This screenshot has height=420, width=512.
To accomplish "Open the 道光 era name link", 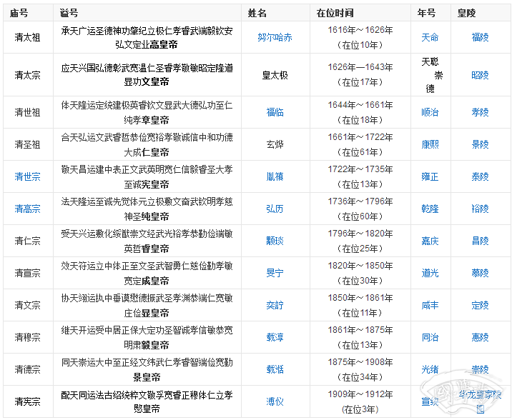I will point(430,273).
